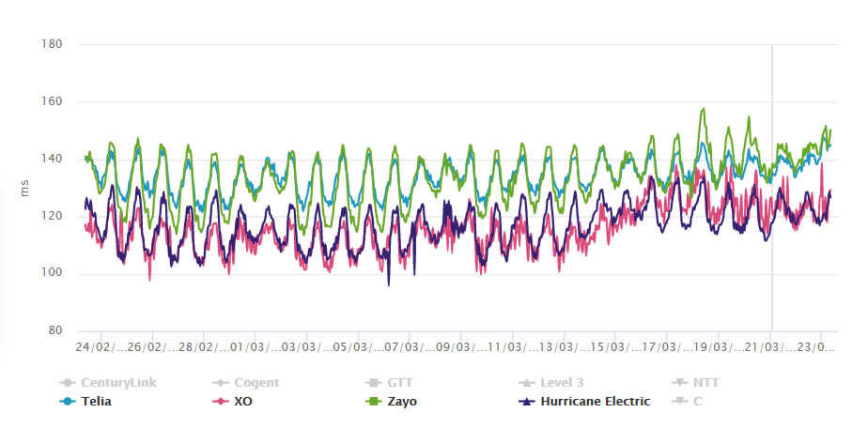Click the 05/03 x-axis date label
868x444 pixels.
tap(359, 347)
